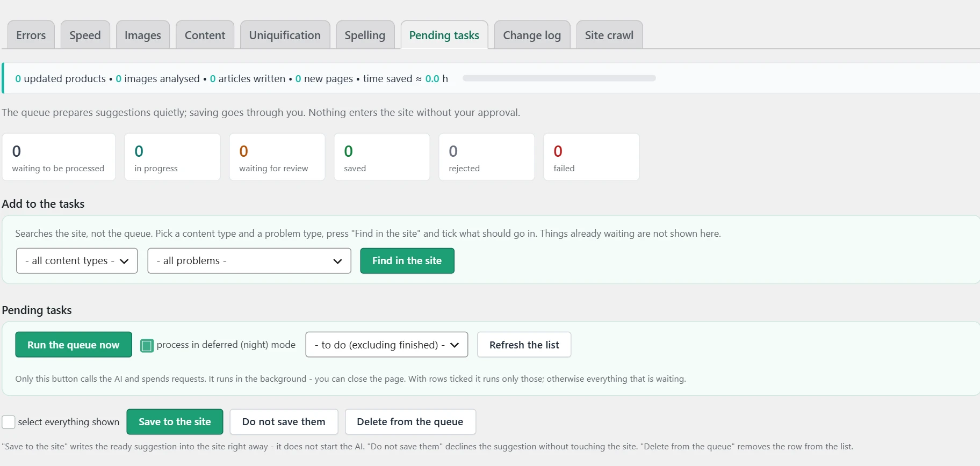Viewport: 980px width, 466px height.
Task: Select the Uniquification tab
Action: click(285, 35)
